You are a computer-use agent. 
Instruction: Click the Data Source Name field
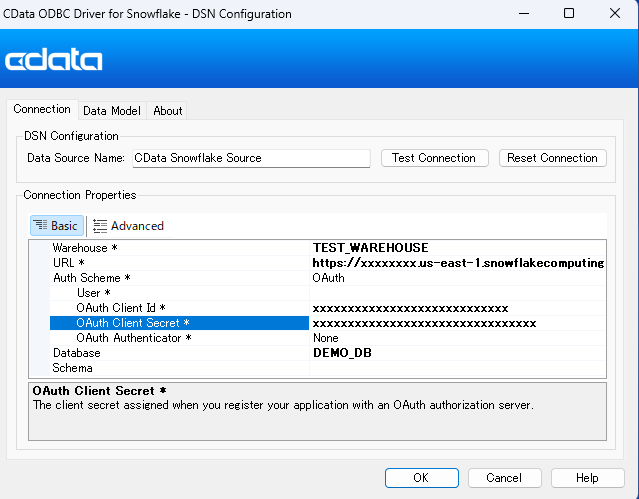[252, 158]
